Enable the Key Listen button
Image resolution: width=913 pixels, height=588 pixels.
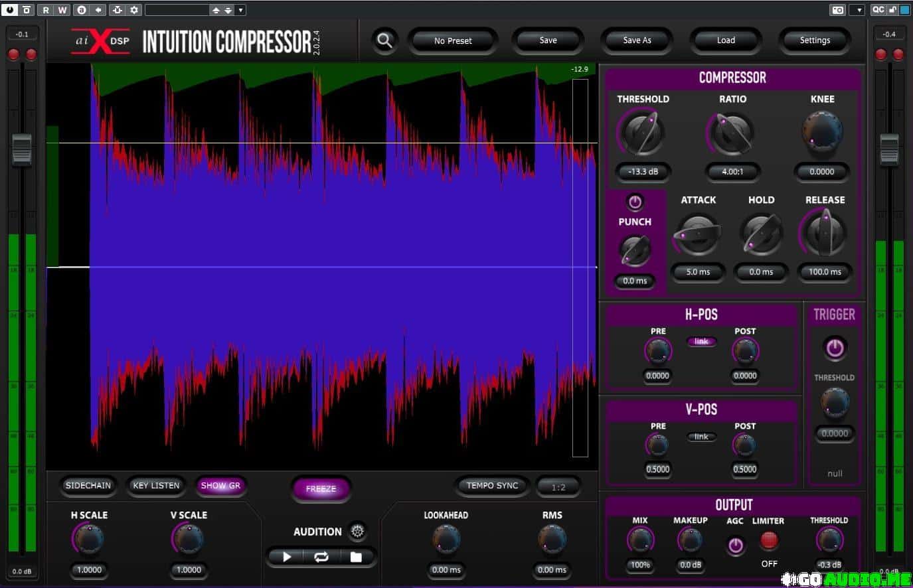point(156,486)
